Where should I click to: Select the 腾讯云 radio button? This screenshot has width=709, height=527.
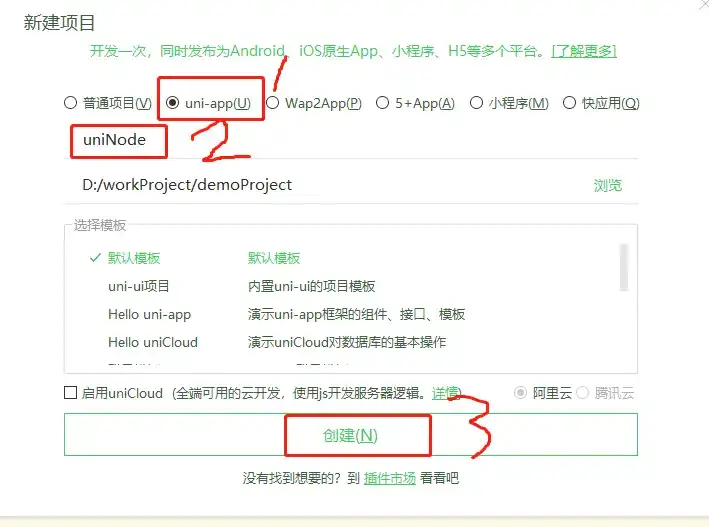(583, 393)
